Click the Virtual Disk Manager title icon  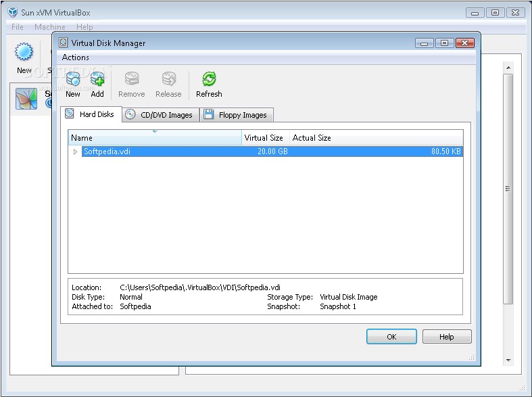(63, 43)
